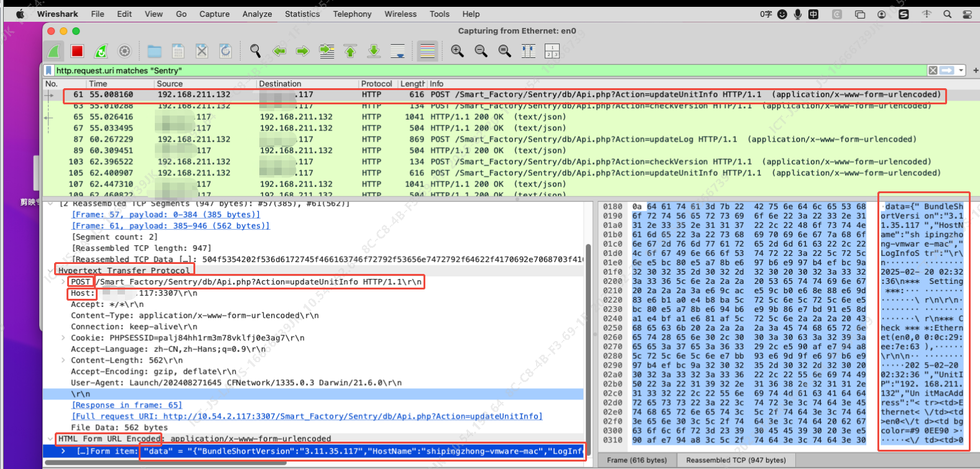Viewport: 980px width, 469px height.
Task: Toggle packet colorization rules
Action: point(427,51)
